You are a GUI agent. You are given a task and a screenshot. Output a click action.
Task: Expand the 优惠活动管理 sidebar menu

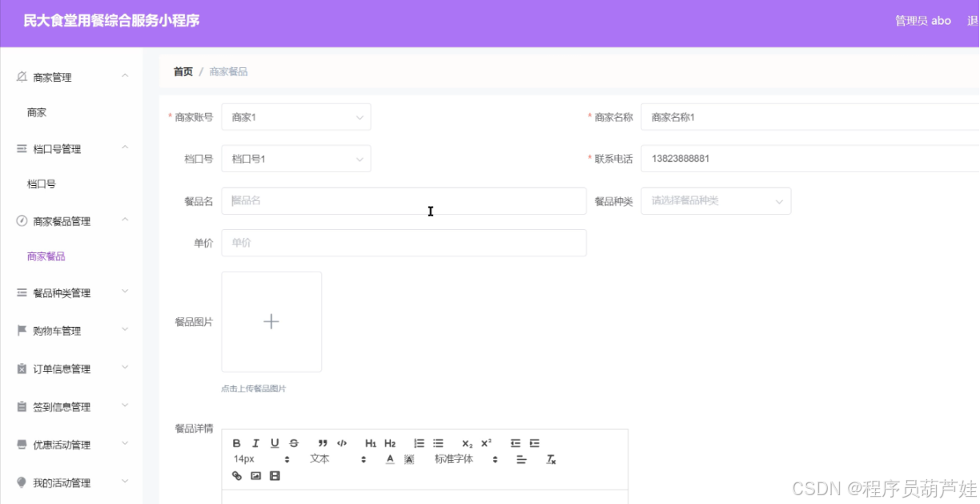pos(72,445)
